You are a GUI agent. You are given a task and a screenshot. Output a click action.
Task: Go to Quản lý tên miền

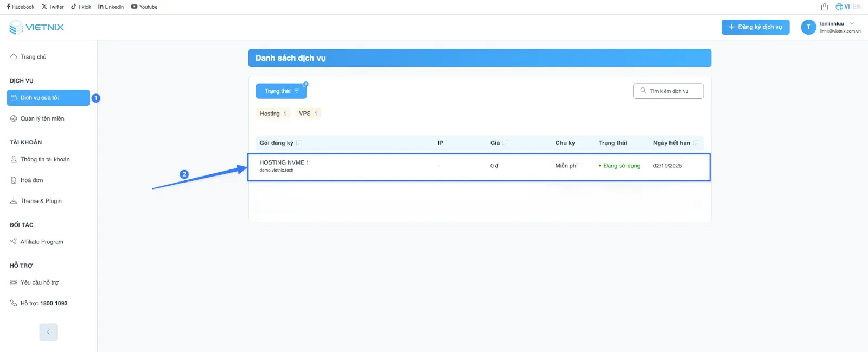tap(42, 118)
